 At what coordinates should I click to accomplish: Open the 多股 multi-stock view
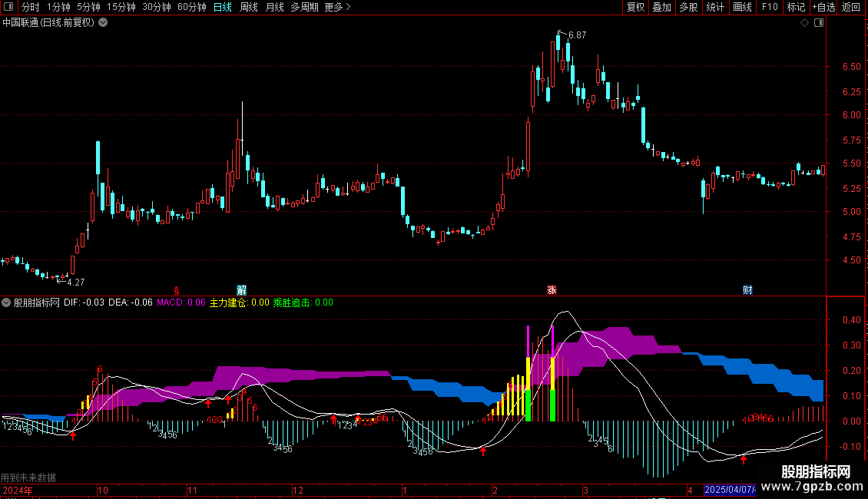[689, 7]
